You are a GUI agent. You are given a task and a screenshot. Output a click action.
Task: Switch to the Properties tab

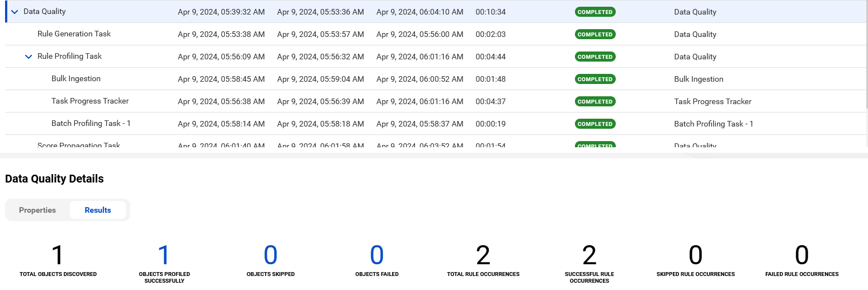tap(37, 210)
